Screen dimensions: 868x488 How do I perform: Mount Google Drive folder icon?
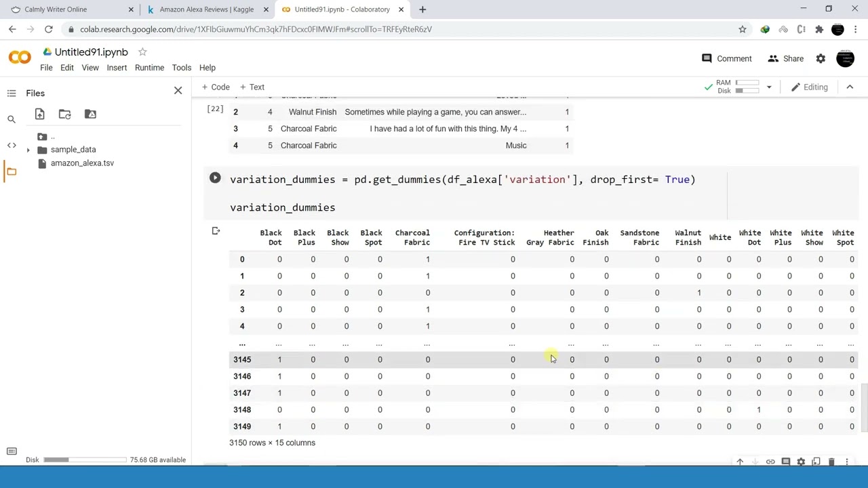coord(90,114)
